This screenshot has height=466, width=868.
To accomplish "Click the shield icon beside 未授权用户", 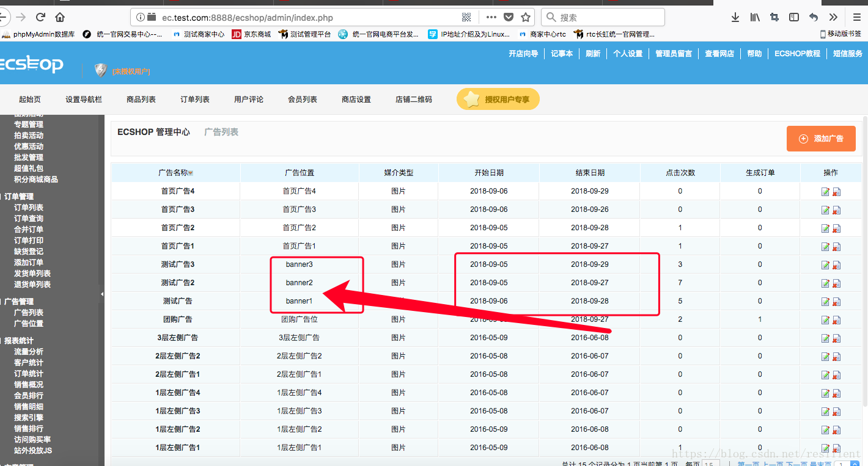I will [101, 71].
